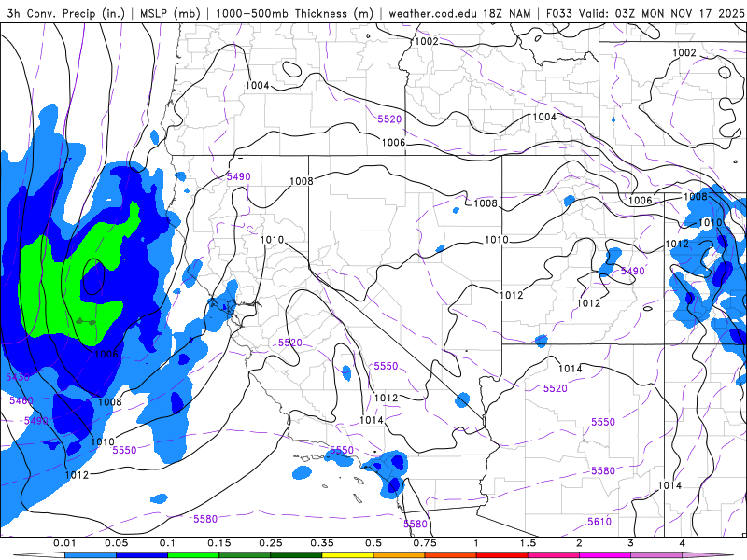
Task: Click the legend tick label 3
Action: pyautogui.click(x=630, y=543)
